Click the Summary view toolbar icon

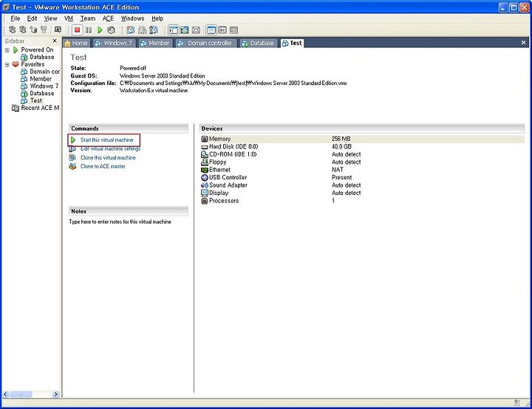pos(211,30)
